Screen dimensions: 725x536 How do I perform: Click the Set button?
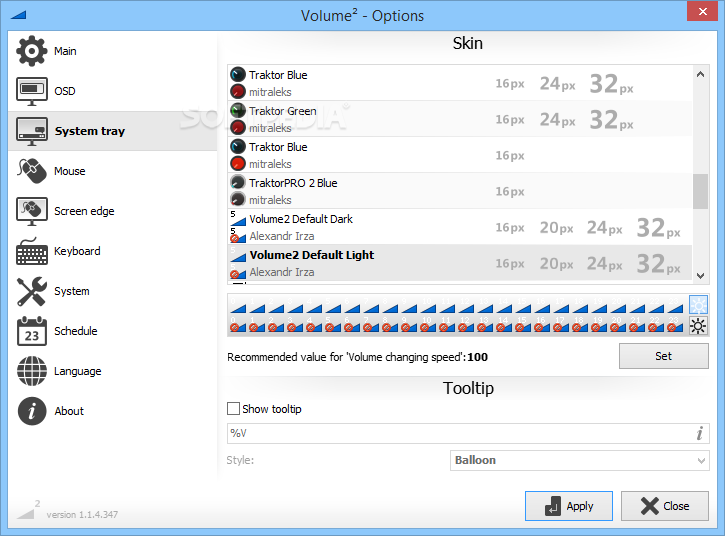pos(664,356)
